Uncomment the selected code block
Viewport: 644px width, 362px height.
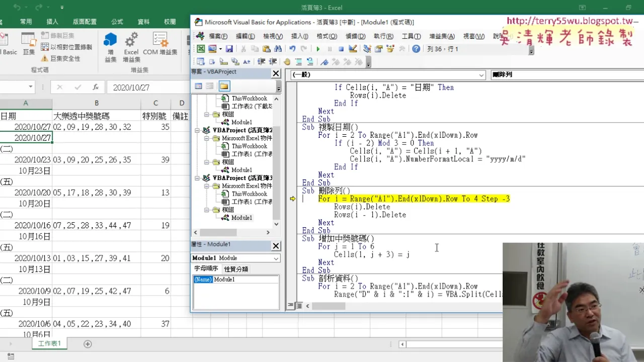click(x=310, y=62)
